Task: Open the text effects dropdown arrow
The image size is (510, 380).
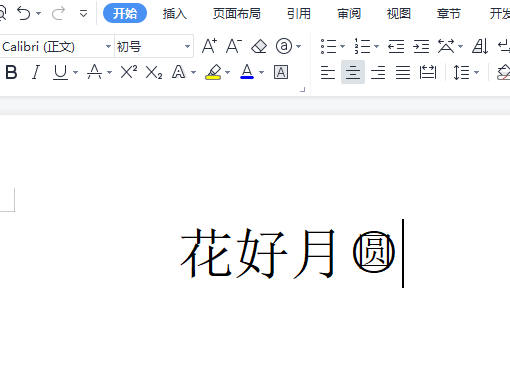Action: click(x=193, y=72)
